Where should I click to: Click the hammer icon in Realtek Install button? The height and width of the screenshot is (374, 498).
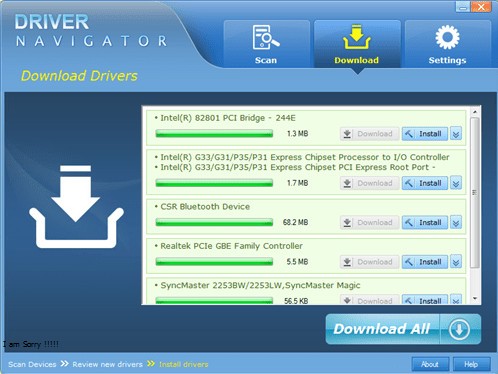[409, 262]
